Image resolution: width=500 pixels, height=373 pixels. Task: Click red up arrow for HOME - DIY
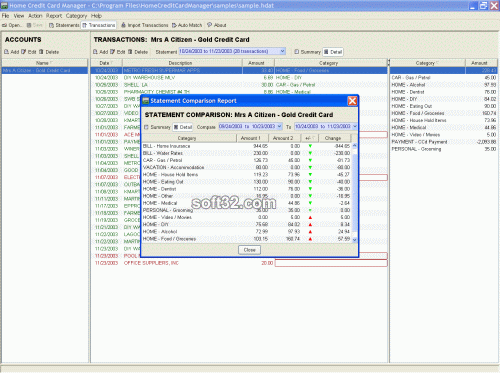point(310,225)
